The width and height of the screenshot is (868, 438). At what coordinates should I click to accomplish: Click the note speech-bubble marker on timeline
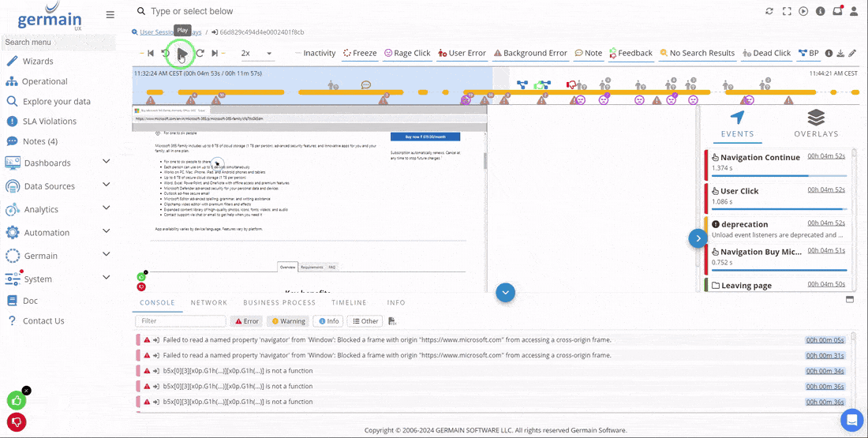366,84
